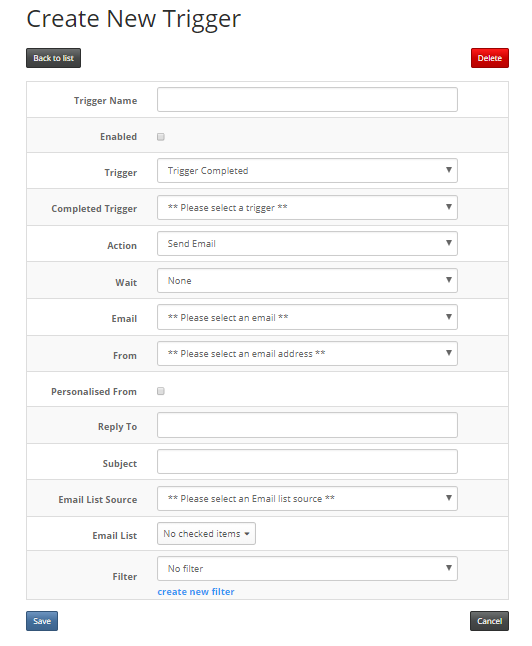The image size is (532, 646).
Task: Click into the Reply To field
Action: coord(307,425)
